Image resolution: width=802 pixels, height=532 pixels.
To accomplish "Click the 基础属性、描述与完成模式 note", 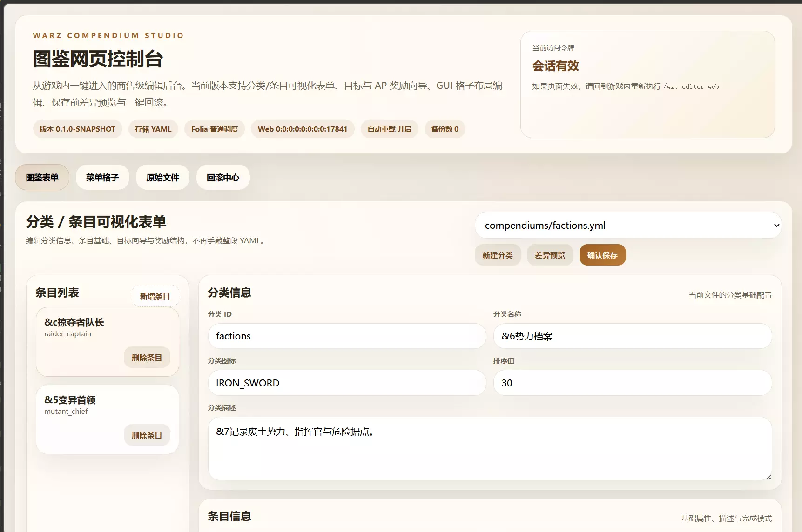I will tap(727, 518).
